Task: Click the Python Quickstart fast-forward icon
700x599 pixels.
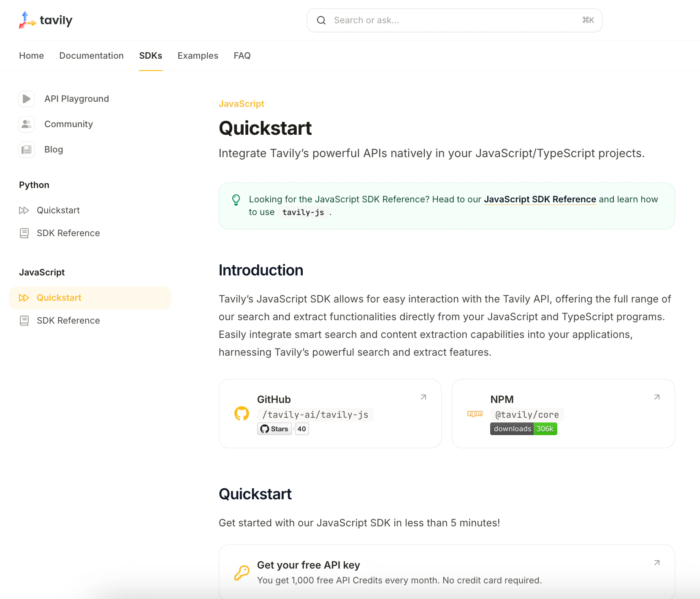Action: coord(24,210)
